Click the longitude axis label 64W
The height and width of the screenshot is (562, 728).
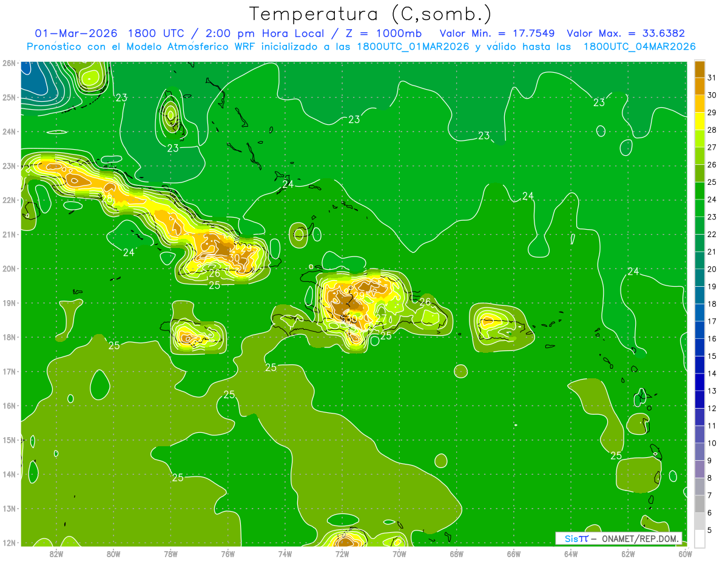[571, 554]
